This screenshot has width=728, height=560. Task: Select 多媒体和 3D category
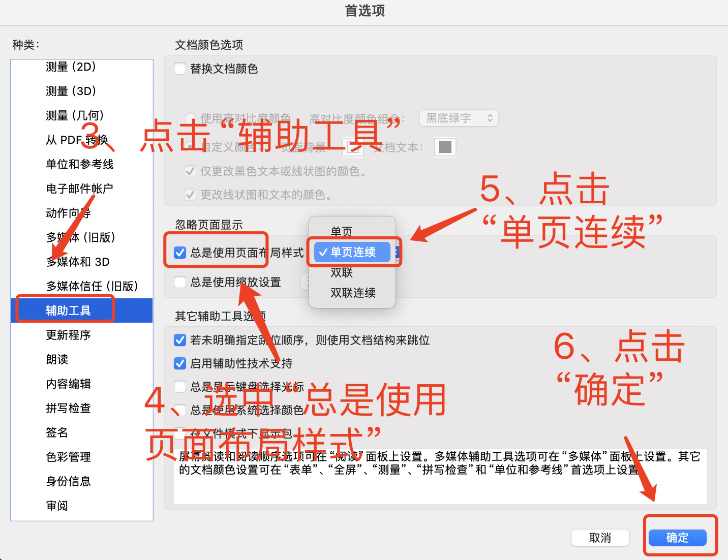coord(82,262)
